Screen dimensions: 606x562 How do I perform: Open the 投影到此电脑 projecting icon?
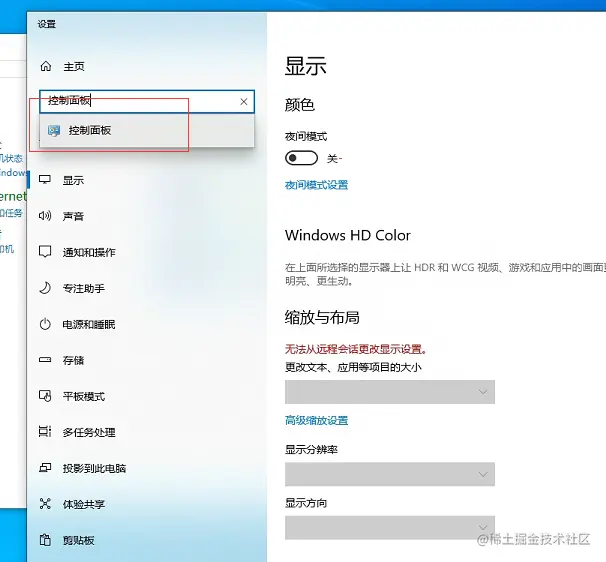(x=45, y=468)
